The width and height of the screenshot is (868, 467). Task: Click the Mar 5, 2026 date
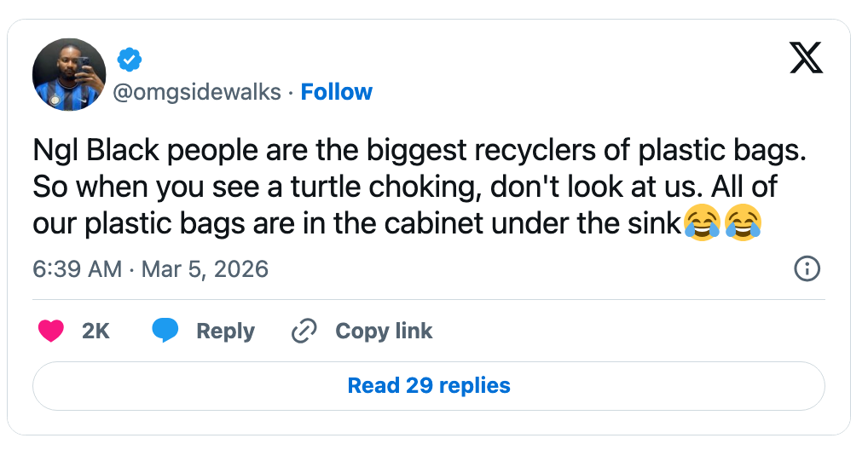[205, 270]
